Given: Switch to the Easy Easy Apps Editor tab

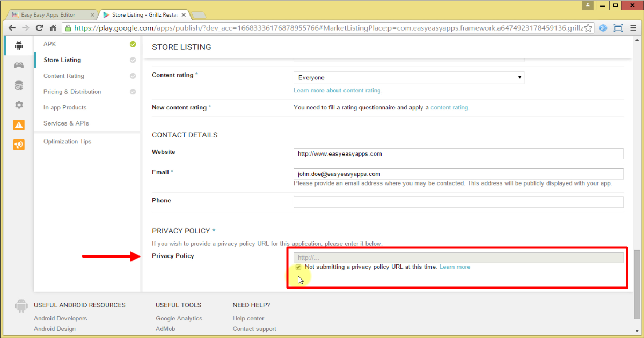Looking at the screenshot, I should tap(48, 14).
